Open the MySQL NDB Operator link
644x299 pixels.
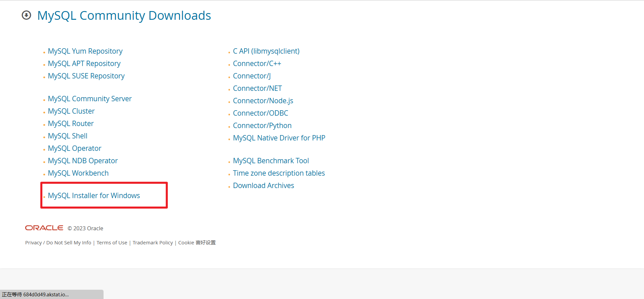tap(83, 161)
